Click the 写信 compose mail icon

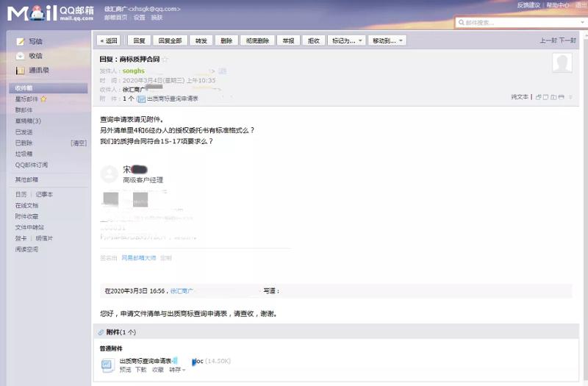21,41
